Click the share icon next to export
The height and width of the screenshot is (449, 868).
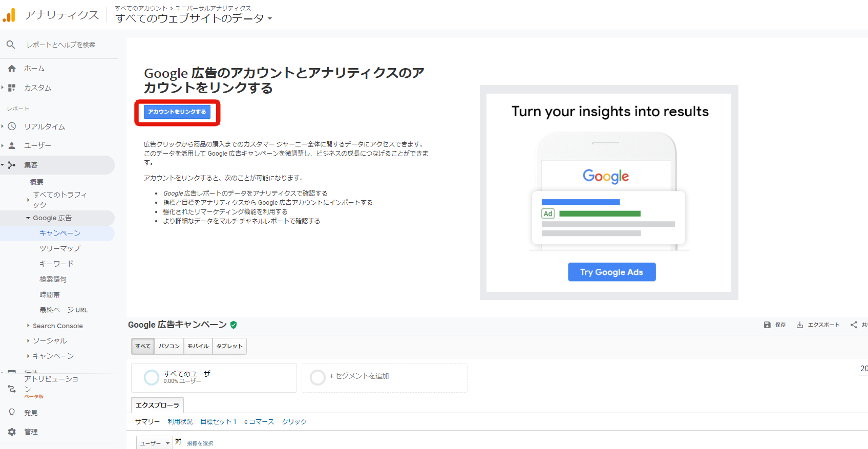click(854, 325)
